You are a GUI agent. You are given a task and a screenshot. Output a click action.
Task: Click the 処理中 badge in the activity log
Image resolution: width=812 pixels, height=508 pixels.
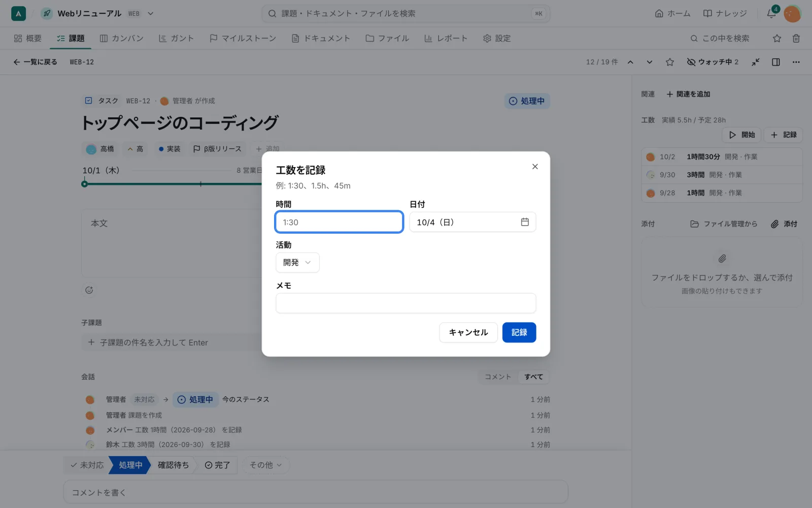coord(196,400)
